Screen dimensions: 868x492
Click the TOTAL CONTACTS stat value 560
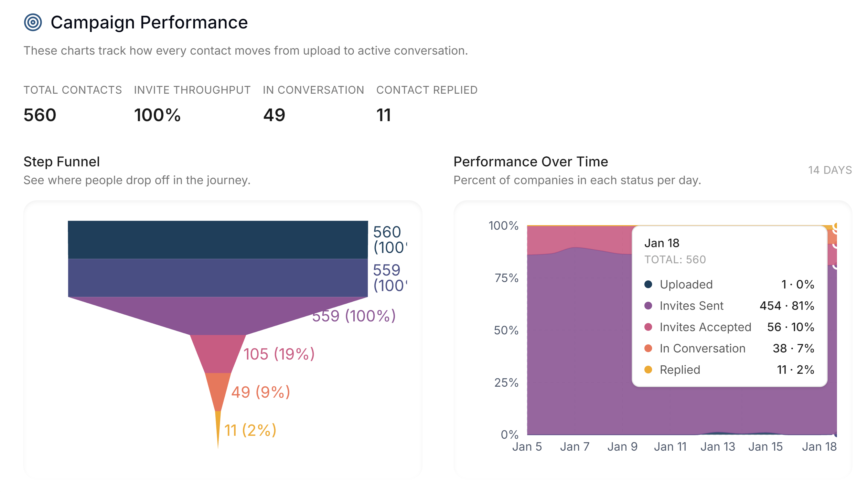click(39, 115)
